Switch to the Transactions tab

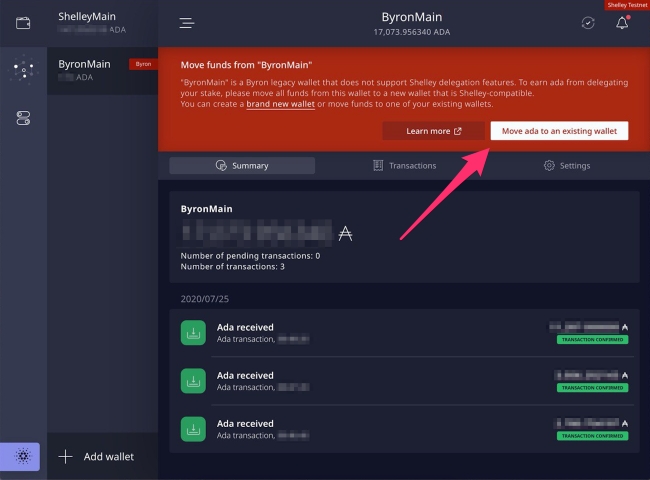[404, 166]
